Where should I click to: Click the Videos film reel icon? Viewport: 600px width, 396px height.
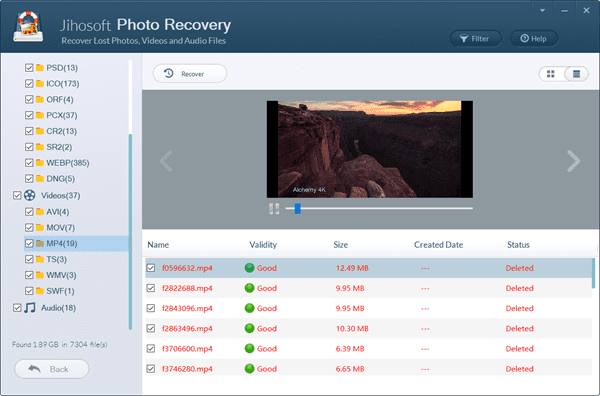(x=30, y=196)
